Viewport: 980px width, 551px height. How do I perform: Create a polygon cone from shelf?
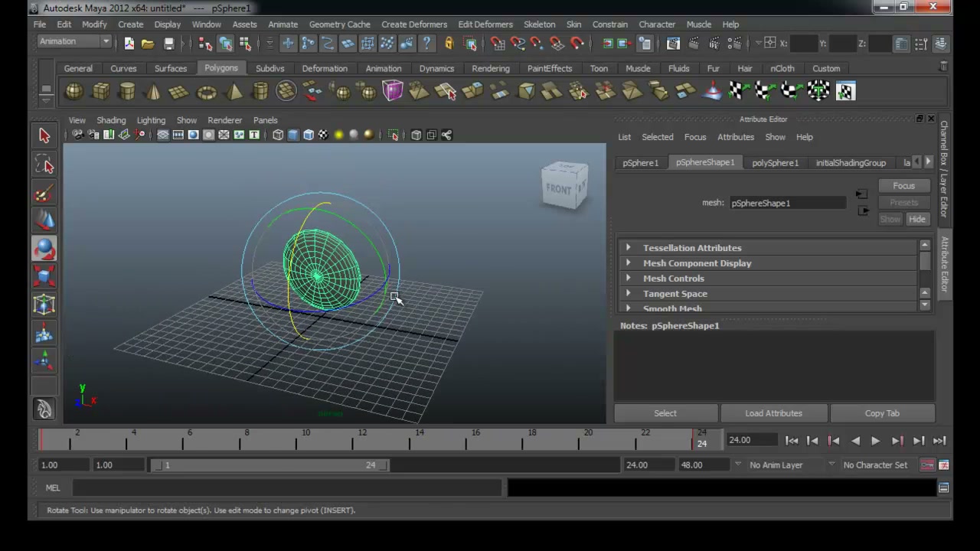[153, 92]
